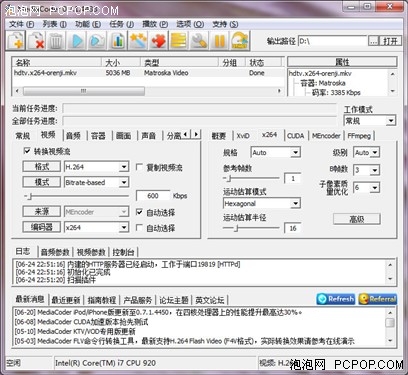This screenshot has width=408, height=375.
Task: Switch to the FFmpeg tab
Action: pos(359,136)
